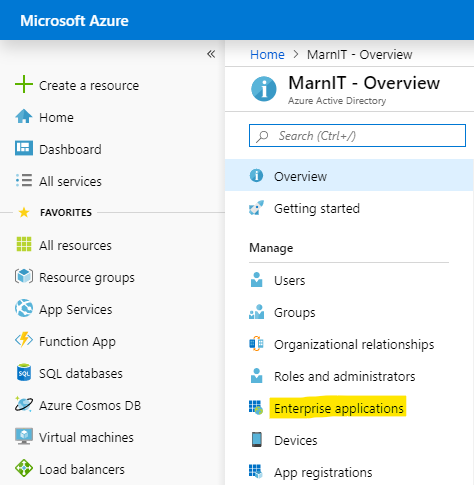Click the SQL databases cylinder icon
Screen dimensions: 474x485
tap(24, 372)
